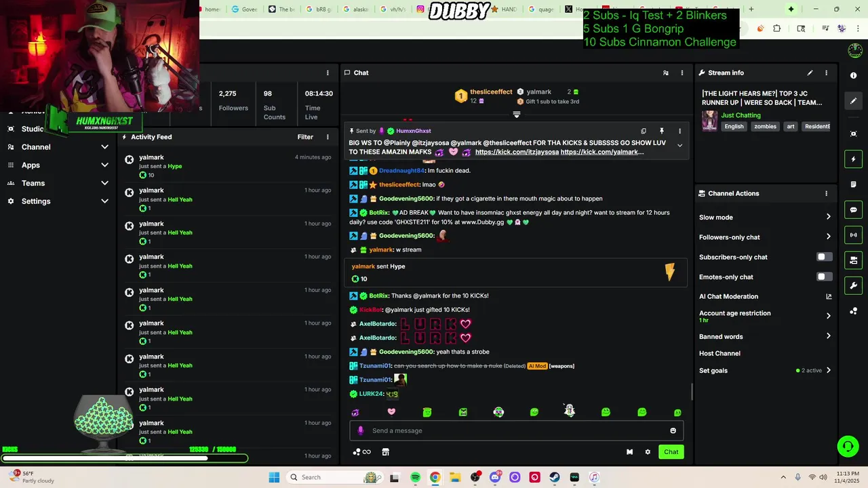Open pinned message three-dot options
The image size is (868, 488).
pos(679,131)
